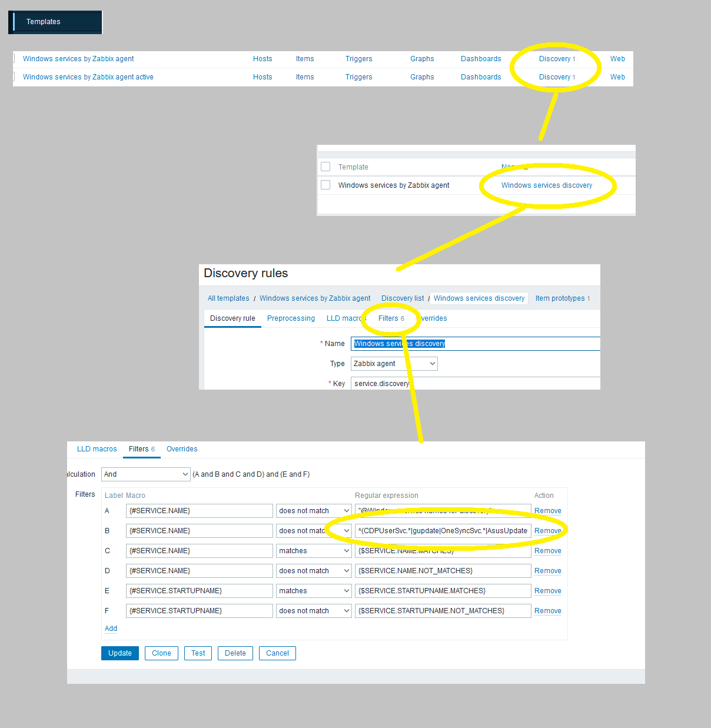The height and width of the screenshot is (728, 711).
Task: Open the Type dropdown showing Zabbix agent
Action: [x=393, y=363]
